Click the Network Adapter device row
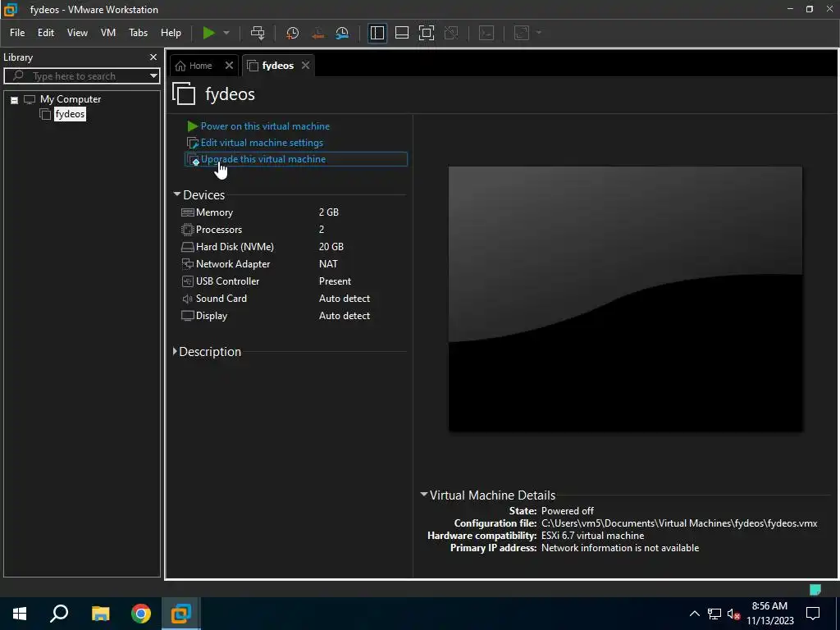 (x=294, y=263)
